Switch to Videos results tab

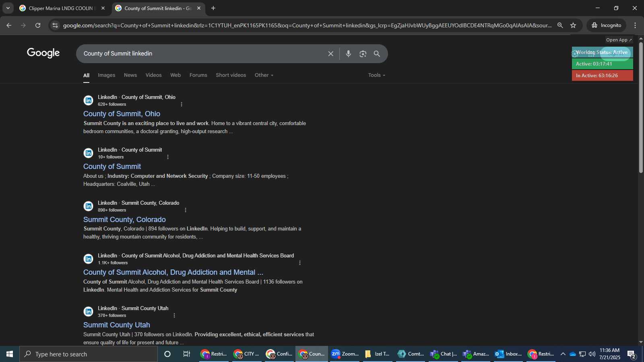click(153, 75)
